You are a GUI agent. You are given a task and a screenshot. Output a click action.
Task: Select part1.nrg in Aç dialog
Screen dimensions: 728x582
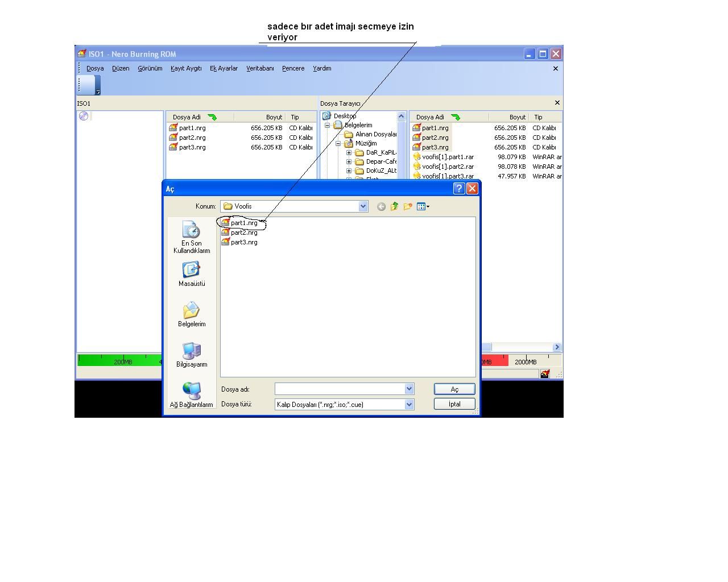point(239,223)
